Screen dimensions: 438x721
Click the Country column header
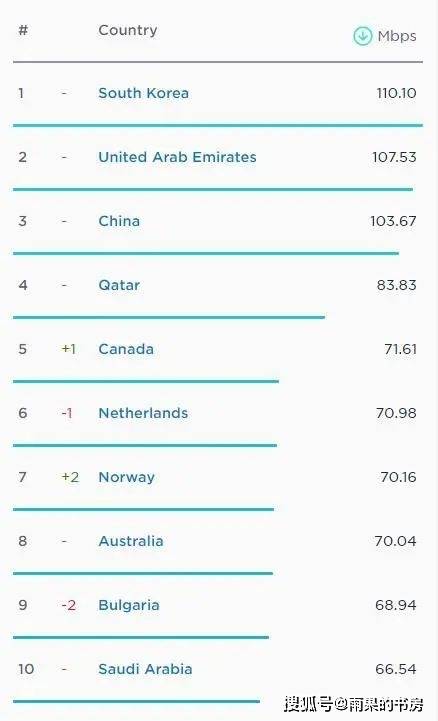pos(128,30)
